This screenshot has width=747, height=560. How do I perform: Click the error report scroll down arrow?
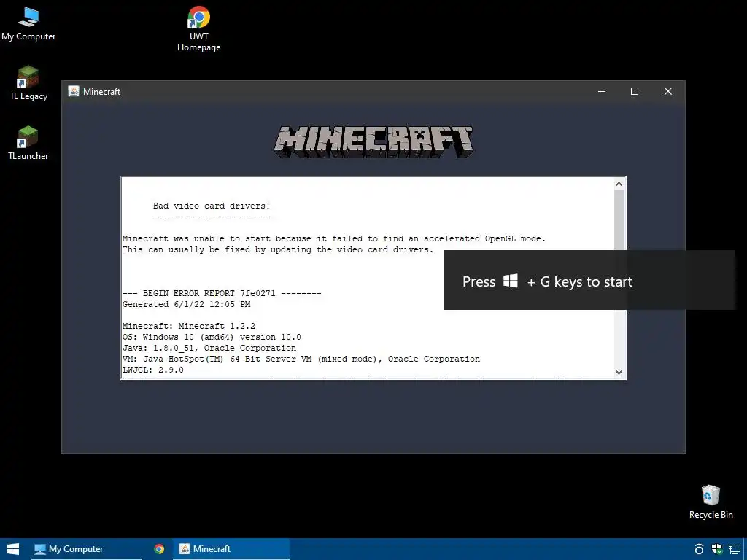click(619, 373)
